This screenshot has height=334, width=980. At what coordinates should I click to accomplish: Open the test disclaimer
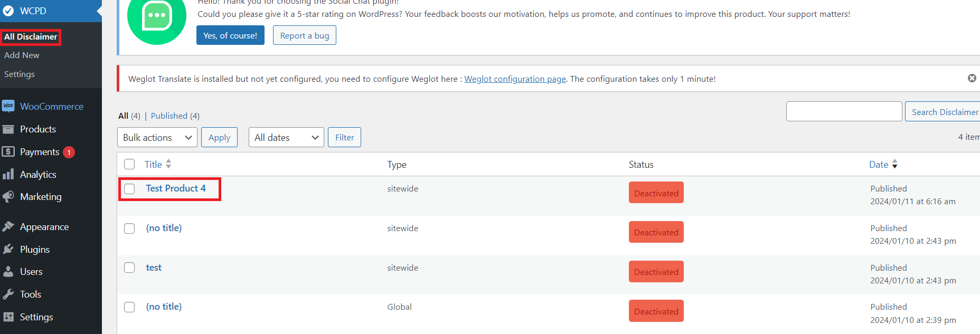click(x=154, y=268)
